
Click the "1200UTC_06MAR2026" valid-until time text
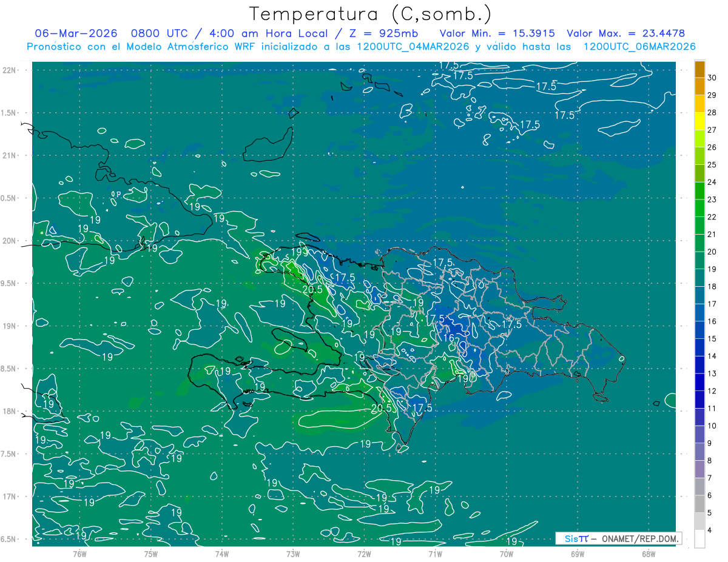click(x=639, y=47)
